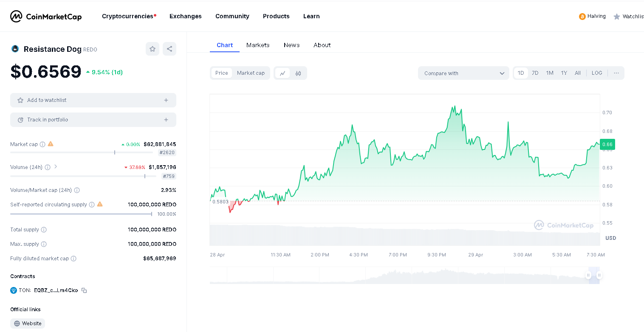Click the share icon button
The width and height of the screenshot is (644, 332).
pyautogui.click(x=169, y=49)
